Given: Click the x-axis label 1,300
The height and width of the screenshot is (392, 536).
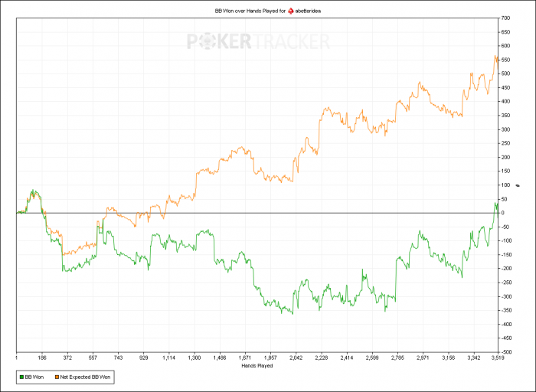Looking at the screenshot, I should [194, 358].
